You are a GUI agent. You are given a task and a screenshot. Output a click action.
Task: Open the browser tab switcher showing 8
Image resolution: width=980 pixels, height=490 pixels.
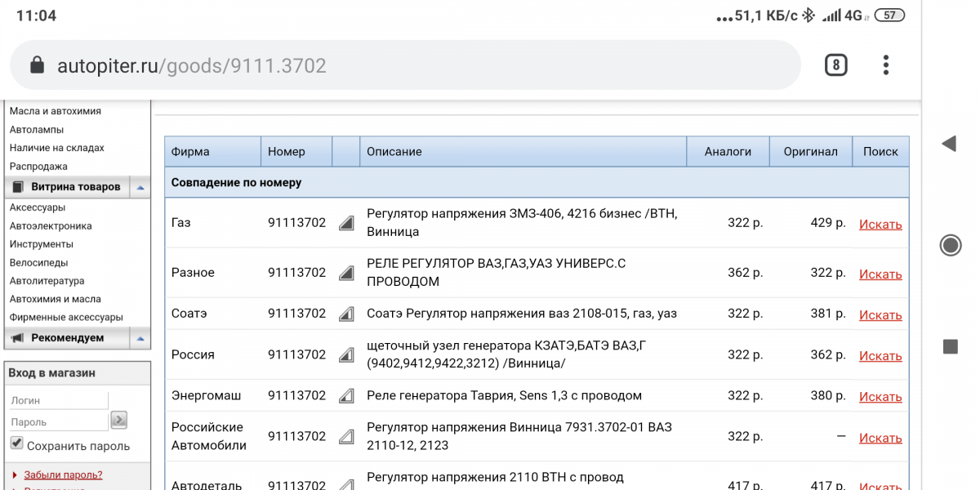[x=835, y=65]
